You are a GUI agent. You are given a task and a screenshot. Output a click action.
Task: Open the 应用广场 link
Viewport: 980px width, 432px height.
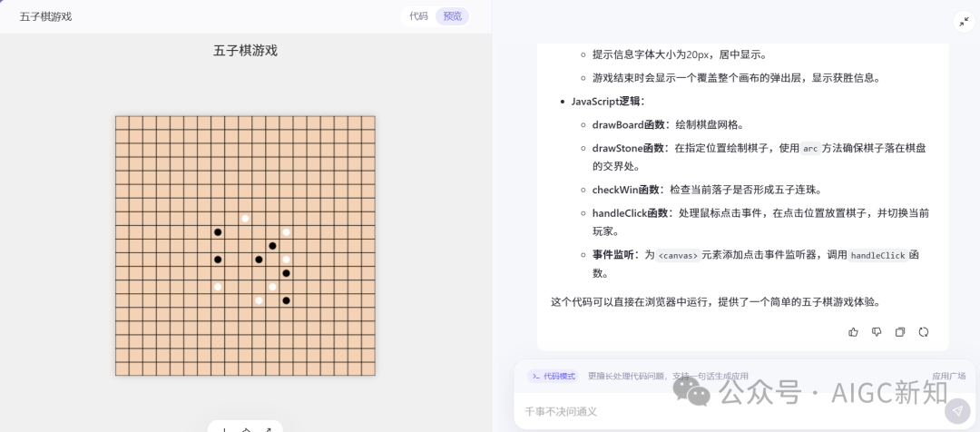pos(949,377)
